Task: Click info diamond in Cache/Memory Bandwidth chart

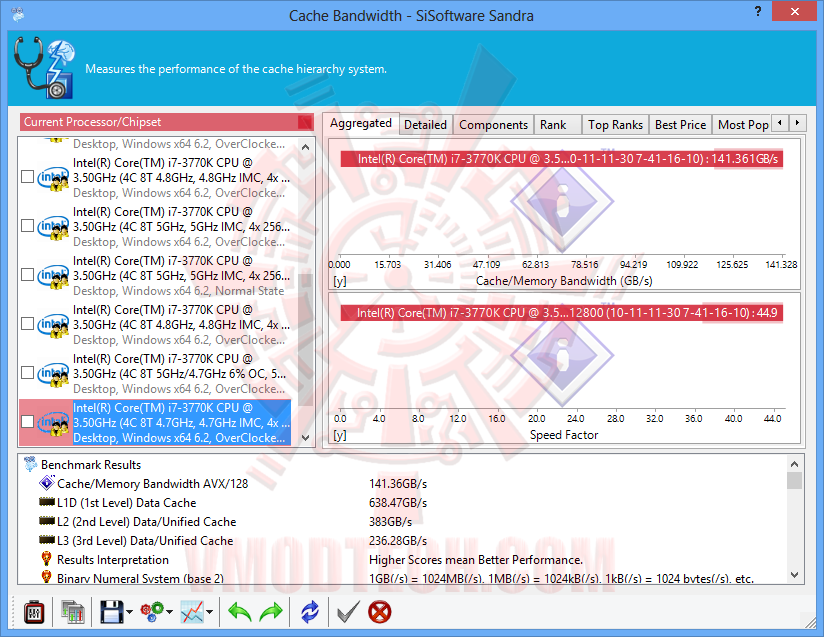Action: pos(562,201)
